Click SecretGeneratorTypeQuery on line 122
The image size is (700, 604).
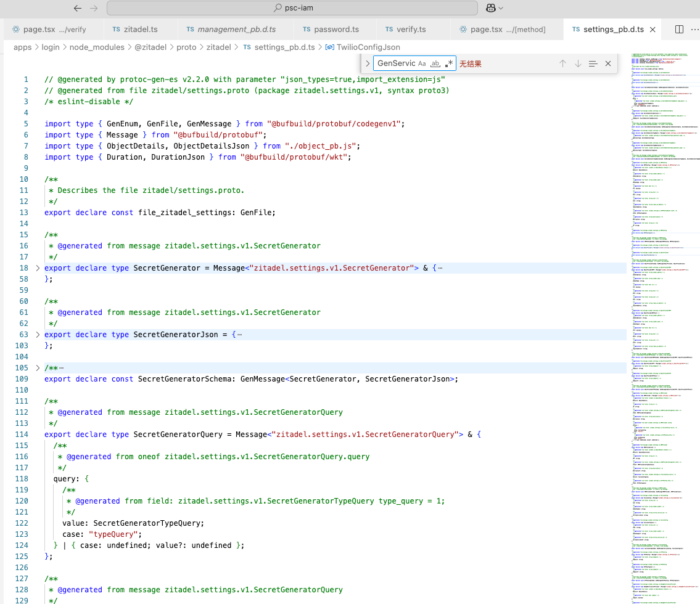click(146, 523)
